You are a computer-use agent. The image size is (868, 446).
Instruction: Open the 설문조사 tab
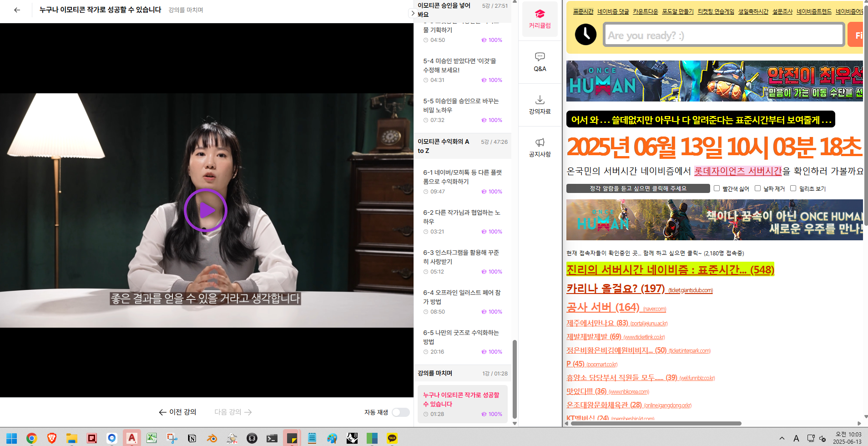(x=782, y=11)
